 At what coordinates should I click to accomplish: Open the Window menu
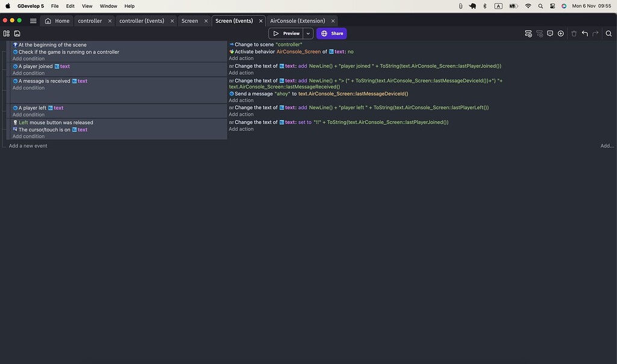coord(108,6)
